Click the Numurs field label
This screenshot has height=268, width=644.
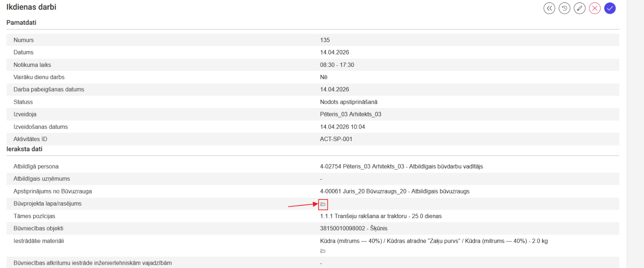coord(24,40)
